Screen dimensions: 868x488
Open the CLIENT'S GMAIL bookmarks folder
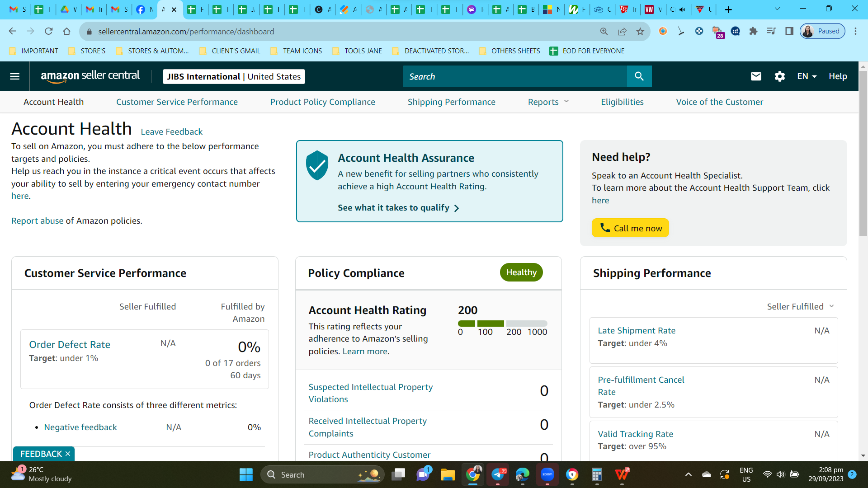coord(230,51)
